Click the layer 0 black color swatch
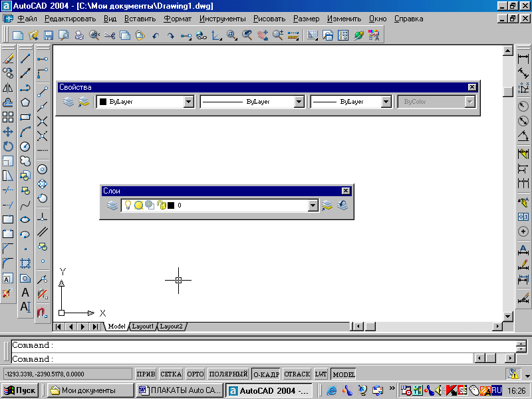 [x=171, y=205]
